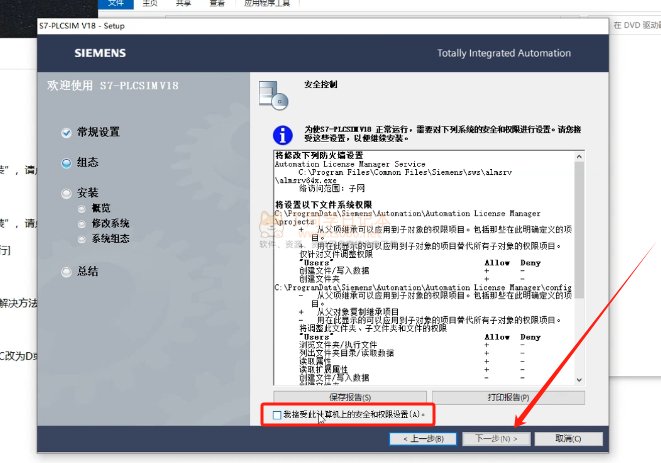Click Print Report (打印报告) button
Viewport: 661px width, 463px height.
[508, 397]
